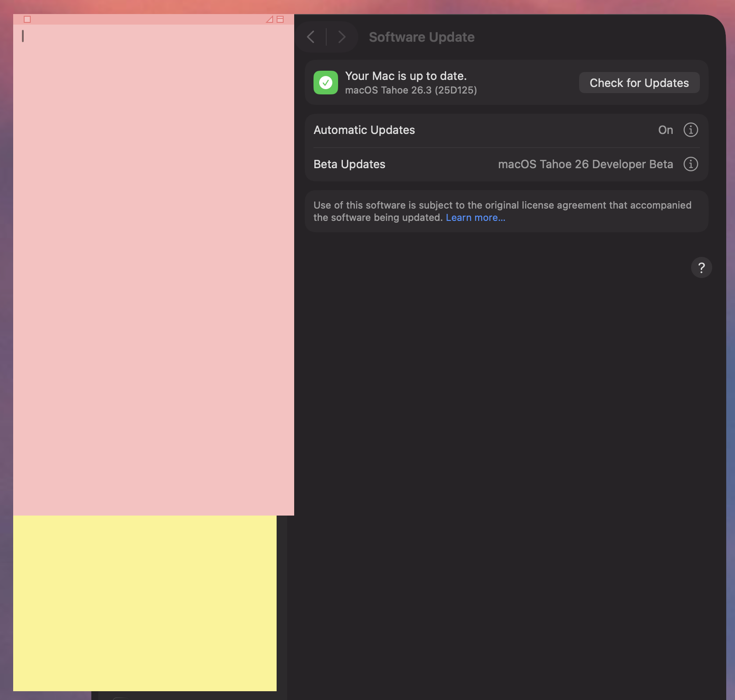Select the yellow sticky note
The width and height of the screenshot is (735, 700).
[x=145, y=603]
